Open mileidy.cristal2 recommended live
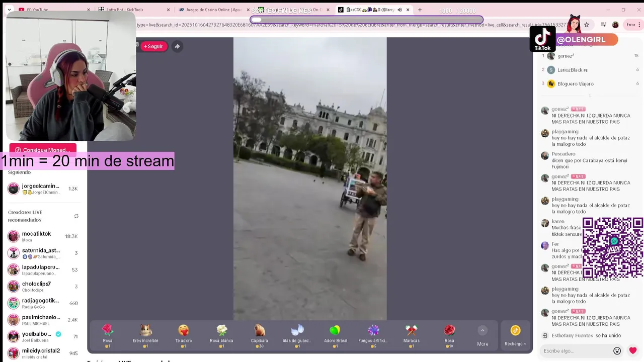 point(43,353)
